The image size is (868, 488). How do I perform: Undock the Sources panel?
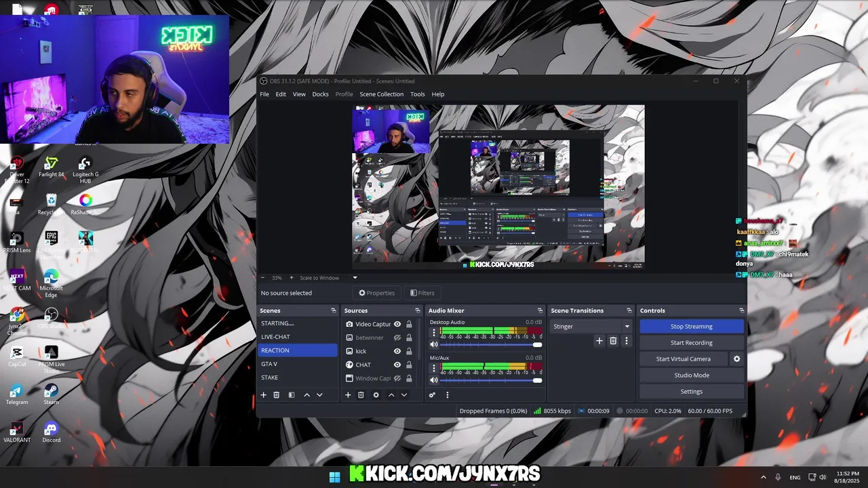pos(418,310)
